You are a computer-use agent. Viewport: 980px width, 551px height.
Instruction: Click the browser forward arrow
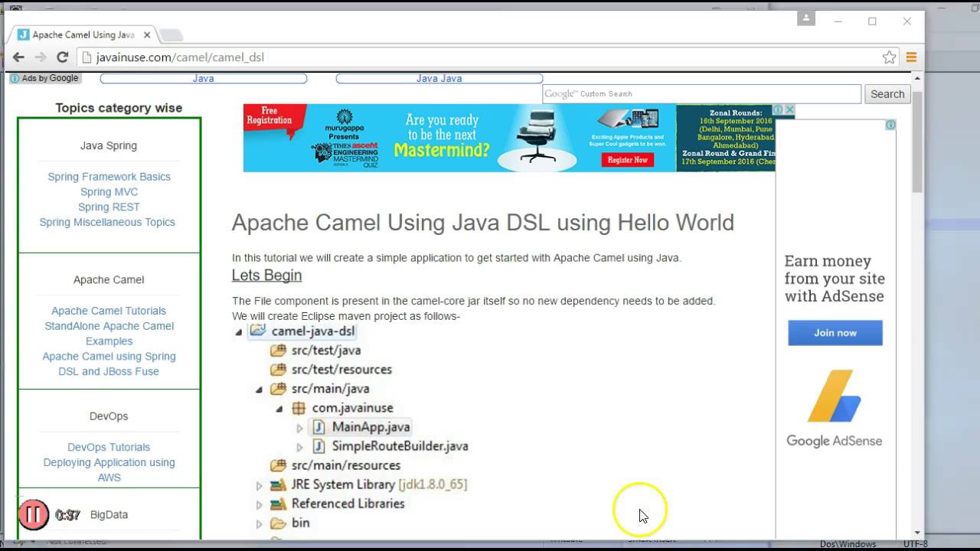click(x=41, y=57)
